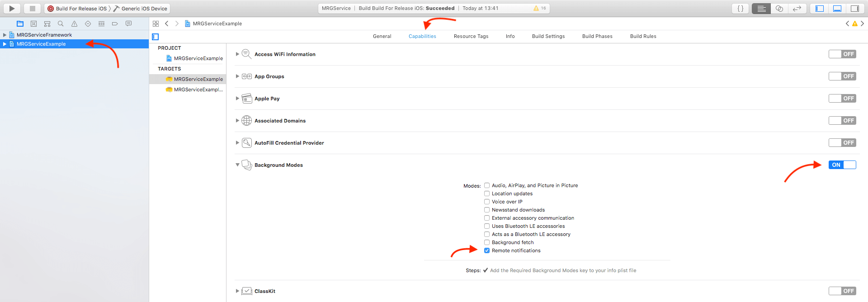Open the code snippets library braces button

(741, 8)
